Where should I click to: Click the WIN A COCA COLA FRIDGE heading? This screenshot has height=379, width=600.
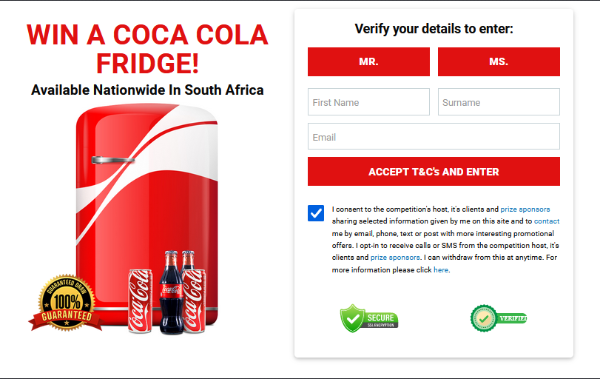point(147,49)
